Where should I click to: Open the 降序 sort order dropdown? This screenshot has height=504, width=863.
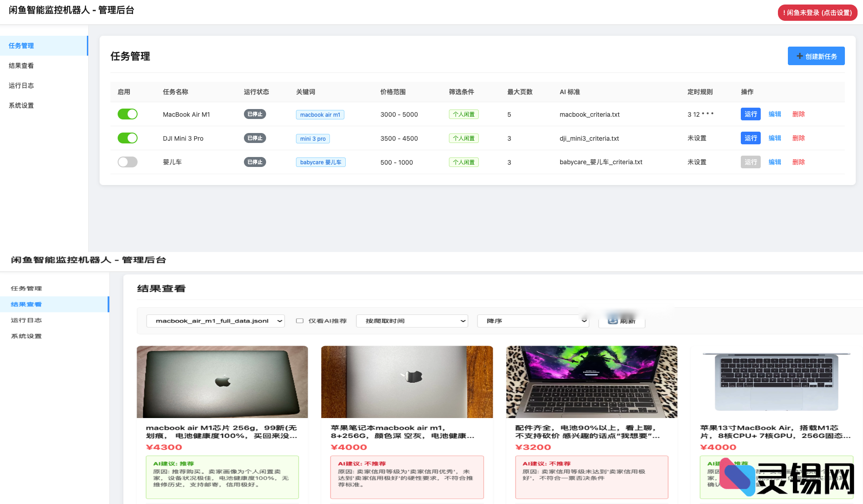[533, 320]
